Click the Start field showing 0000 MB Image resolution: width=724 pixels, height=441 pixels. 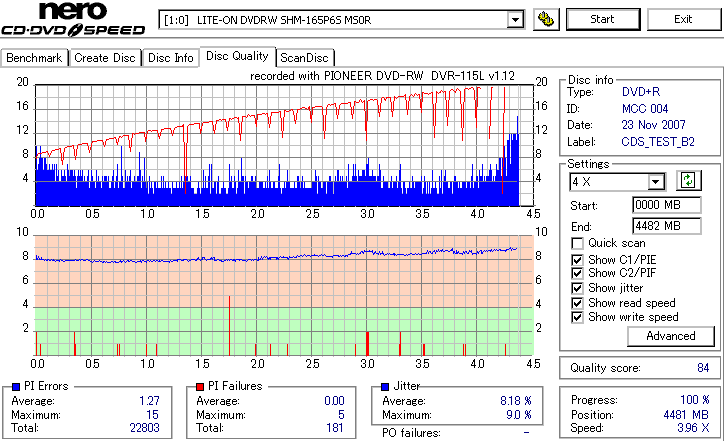pos(666,205)
